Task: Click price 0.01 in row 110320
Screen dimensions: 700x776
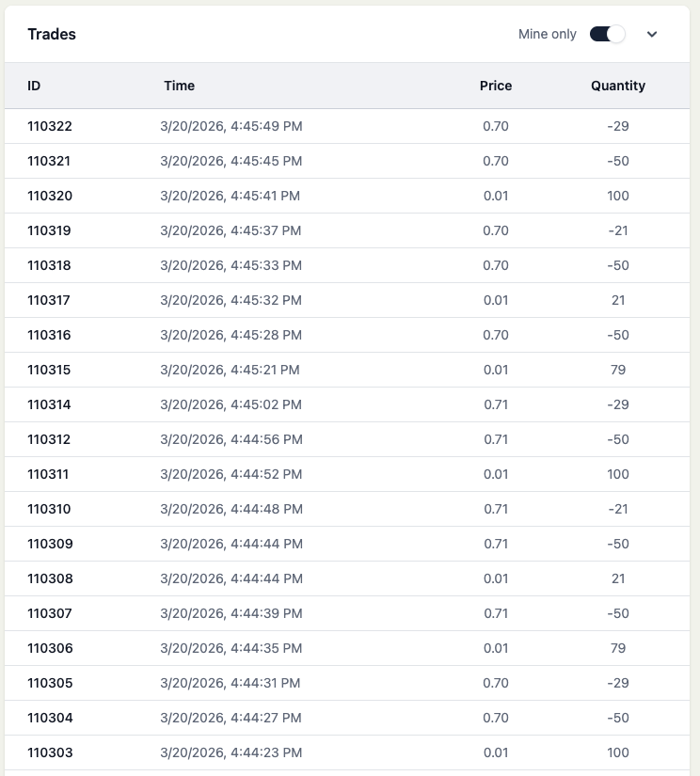Action: coord(496,196)
